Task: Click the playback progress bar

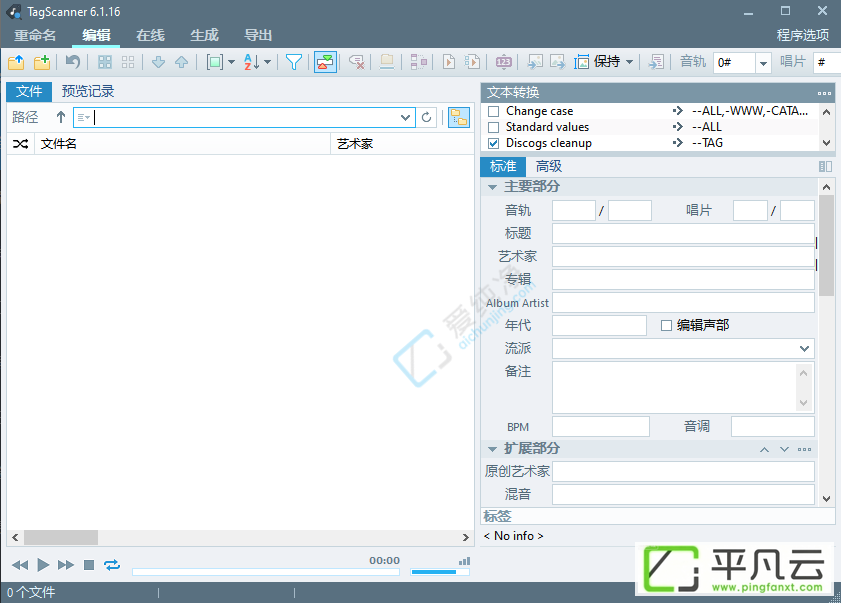Action: [x=266, y=572]
